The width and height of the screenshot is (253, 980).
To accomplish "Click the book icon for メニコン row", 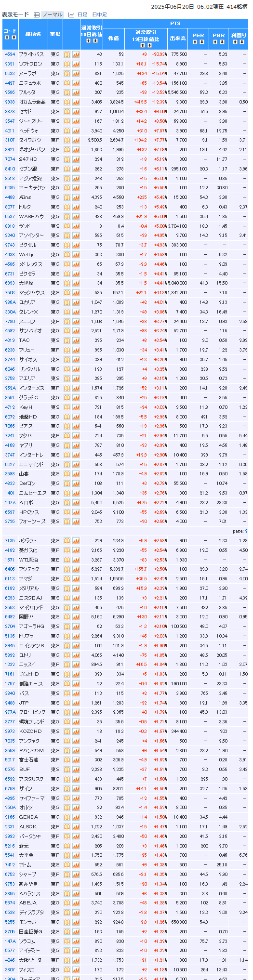I will (x=67, y=321).
